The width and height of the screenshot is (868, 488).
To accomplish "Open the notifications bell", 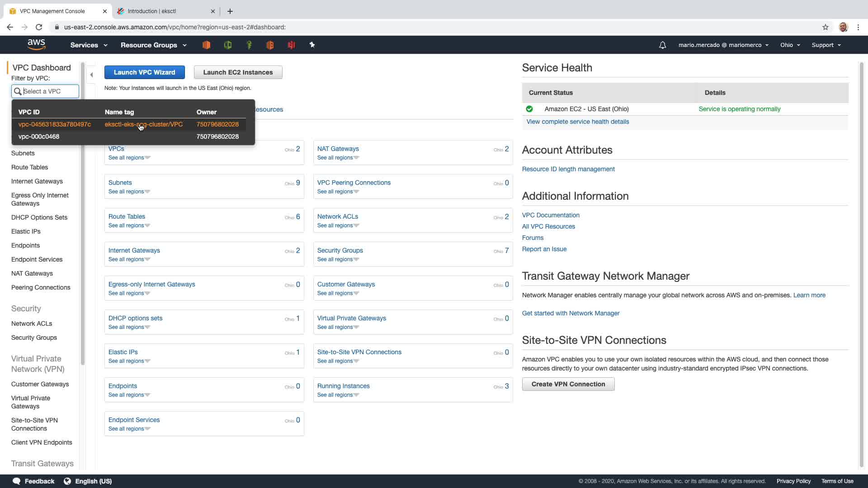I will click(662, 45).
